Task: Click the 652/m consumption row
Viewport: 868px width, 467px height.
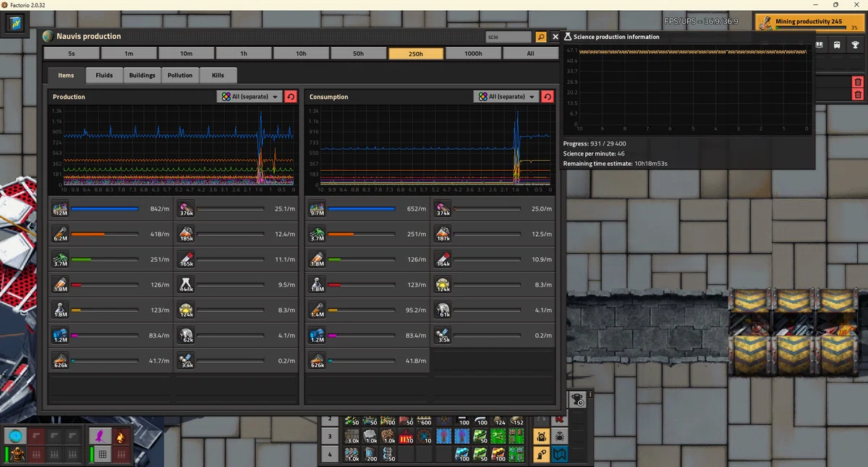Action: (367, 209)
